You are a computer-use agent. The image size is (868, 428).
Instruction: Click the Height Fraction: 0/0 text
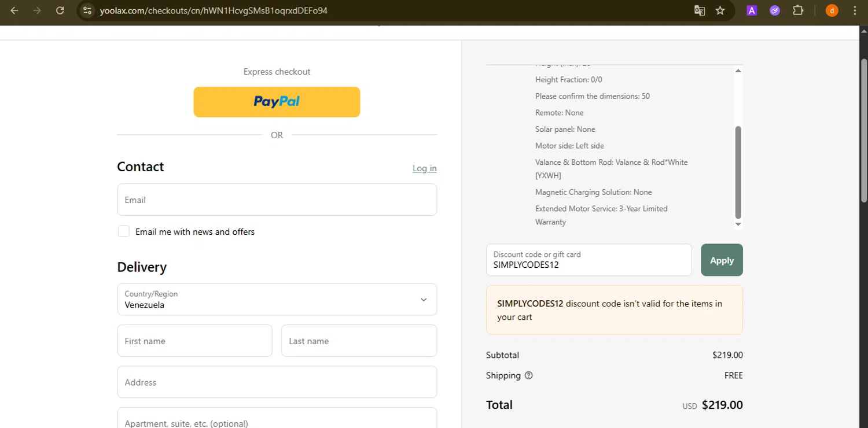click(x=568, y=80)
